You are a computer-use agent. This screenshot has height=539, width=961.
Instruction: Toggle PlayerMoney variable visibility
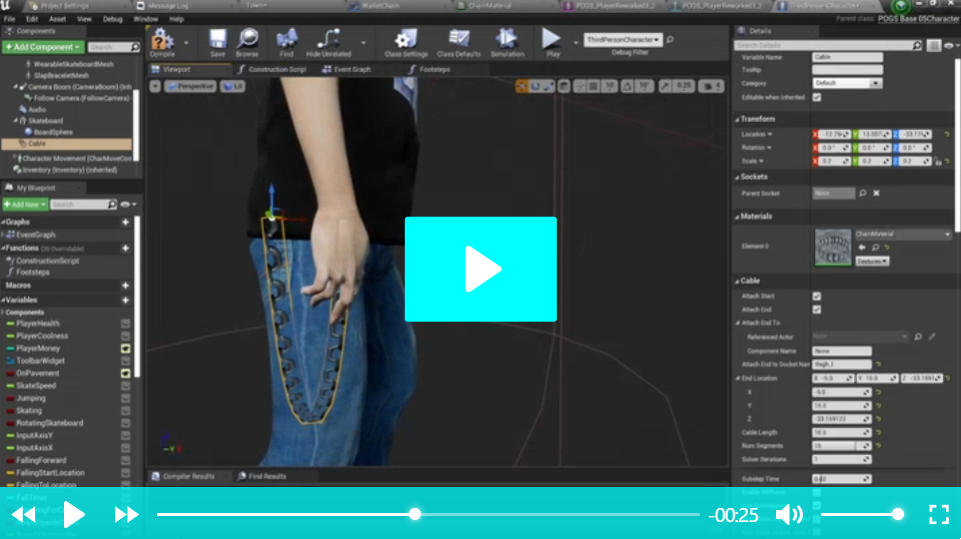click(x=125, y=348)
